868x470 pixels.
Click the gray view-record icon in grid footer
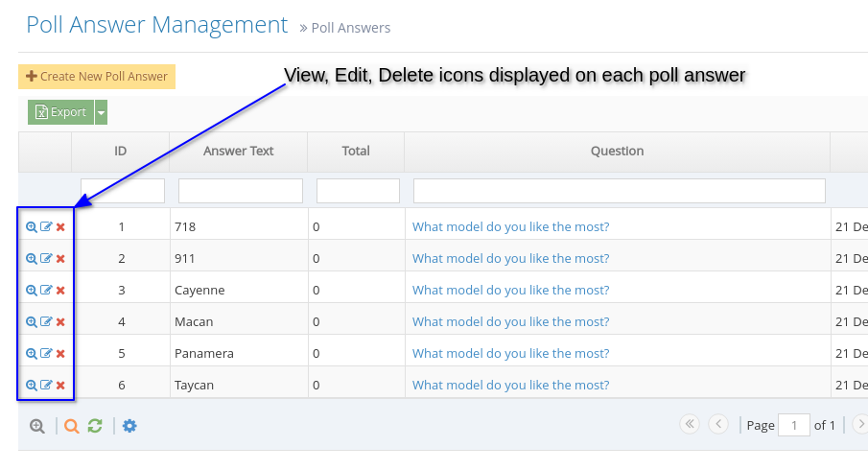tap(37, 426)
